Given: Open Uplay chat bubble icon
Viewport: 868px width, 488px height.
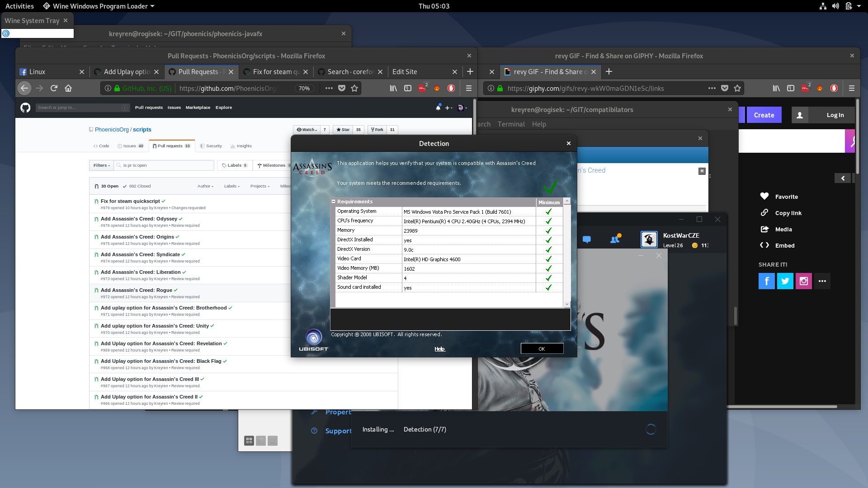Looking at the screenshot, I should coord(587,239).
